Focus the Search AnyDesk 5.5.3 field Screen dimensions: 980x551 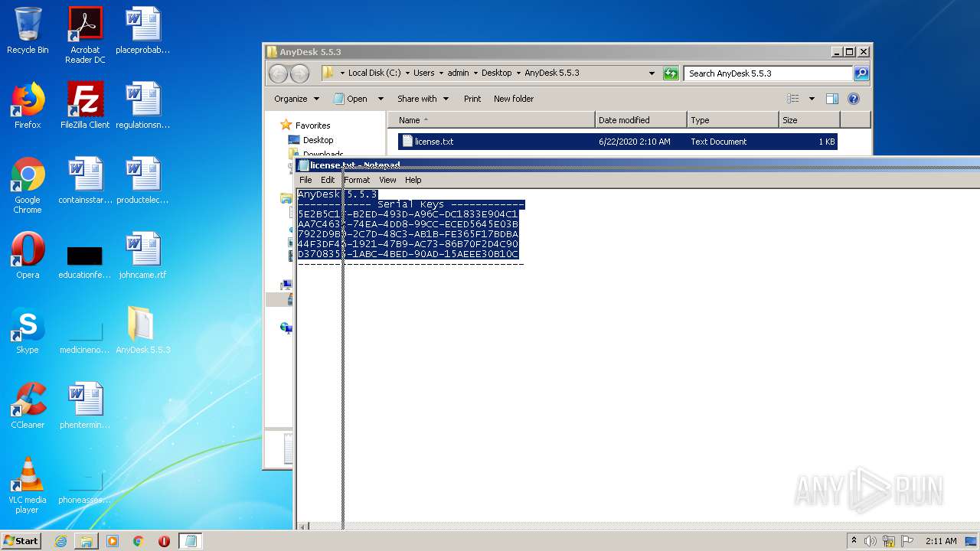coord(768,73)
